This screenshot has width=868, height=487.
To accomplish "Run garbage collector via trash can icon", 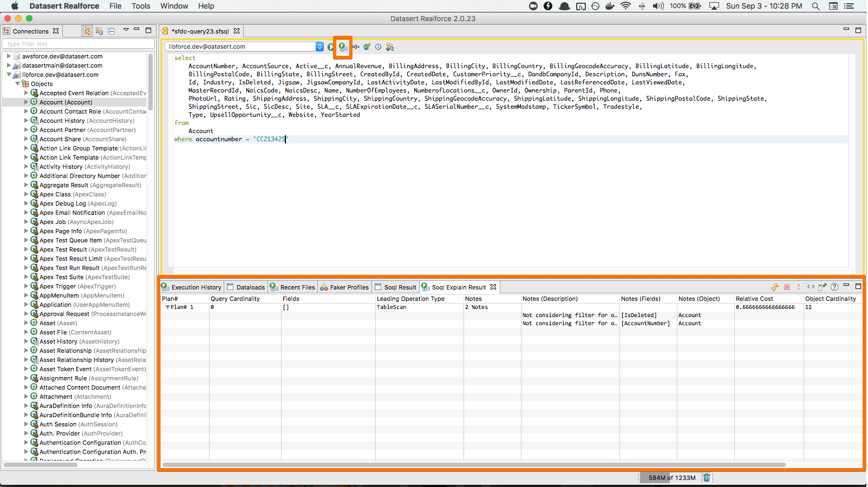I will tap(707, 477).
